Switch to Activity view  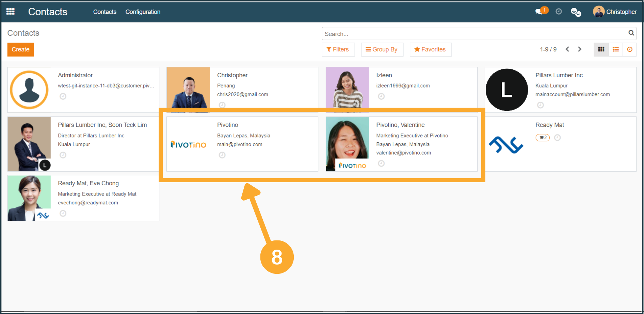pos(630,49)
